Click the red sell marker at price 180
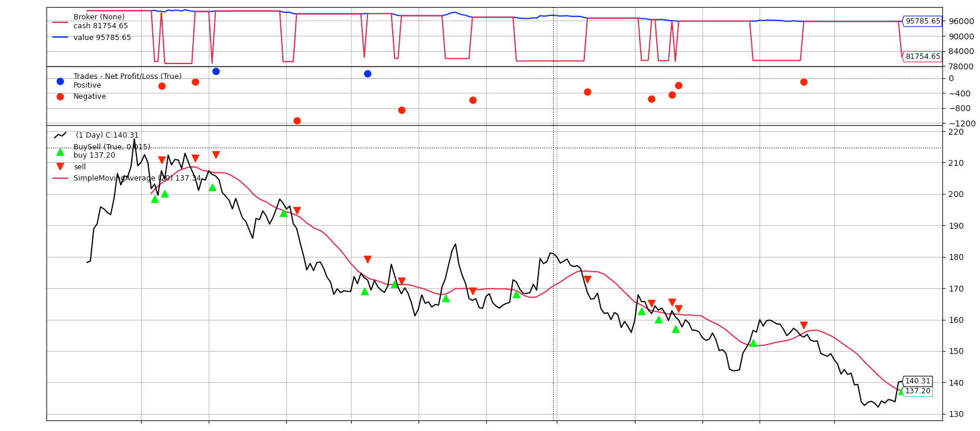Image resolution: width=980 pixels, height=431 pixels. [367, 259]
